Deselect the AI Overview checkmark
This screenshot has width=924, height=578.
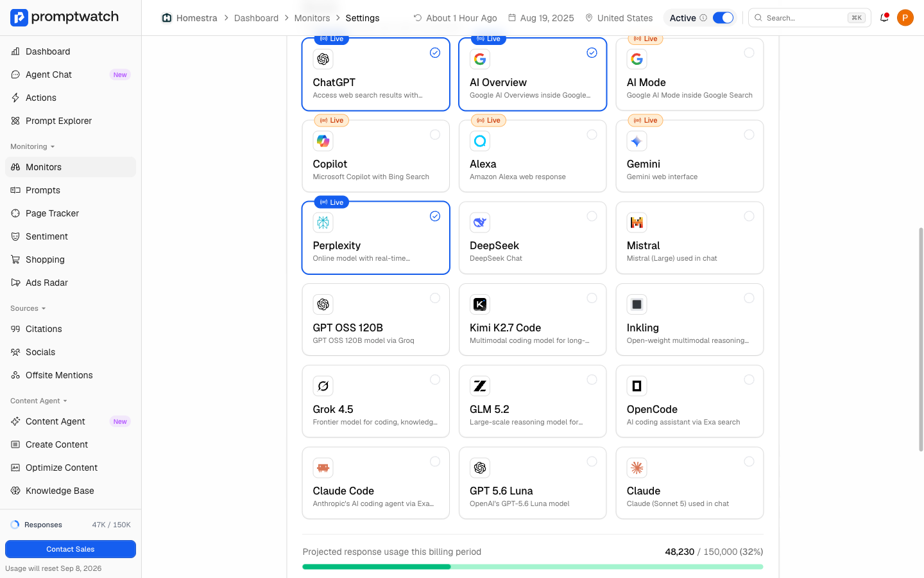[592, 53]
